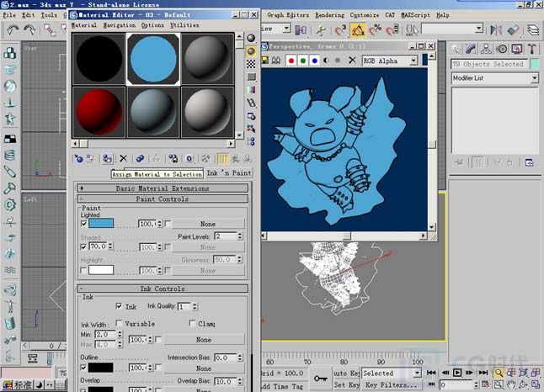Toggle Shaded paint checkbox
The image size is (544, 392).
point(83,247)
